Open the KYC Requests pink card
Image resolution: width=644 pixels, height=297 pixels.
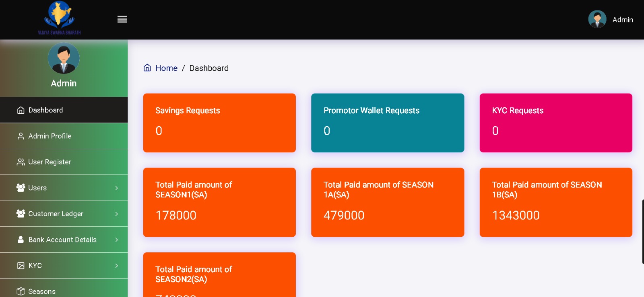coord(555,123)
